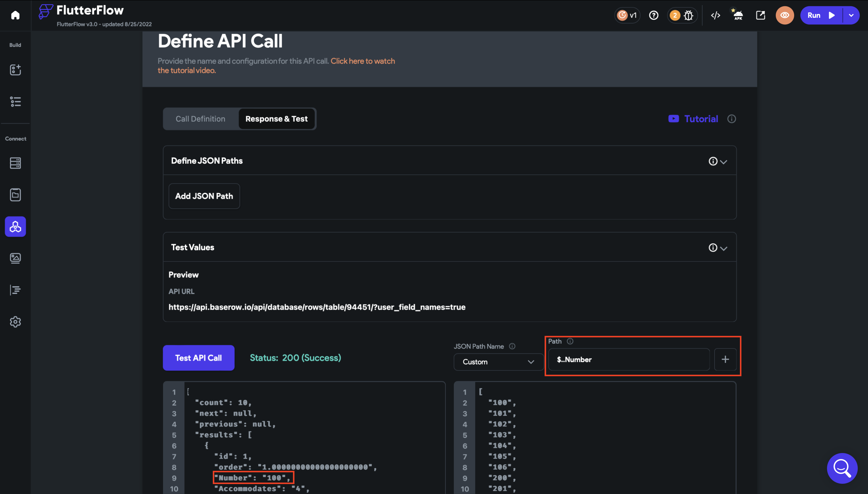Toggle preview mode eye button
The height and width of the screenshot is (494, 868).
tap(785, 15)
